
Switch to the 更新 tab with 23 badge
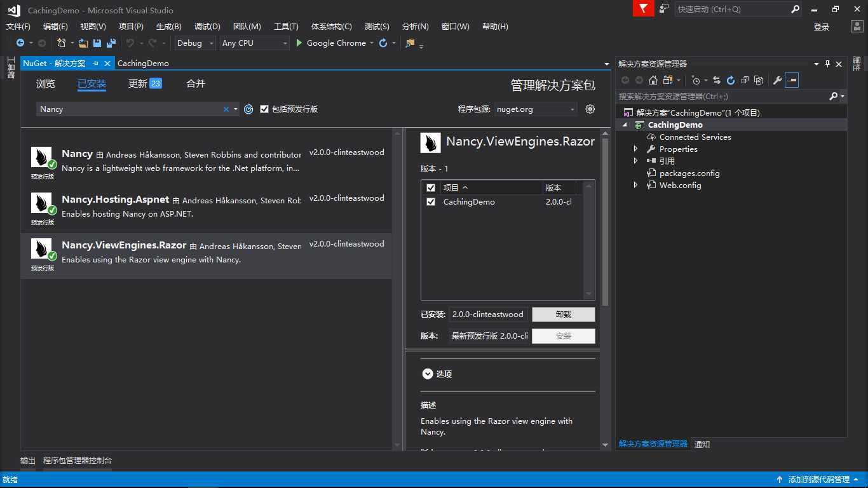145,84
